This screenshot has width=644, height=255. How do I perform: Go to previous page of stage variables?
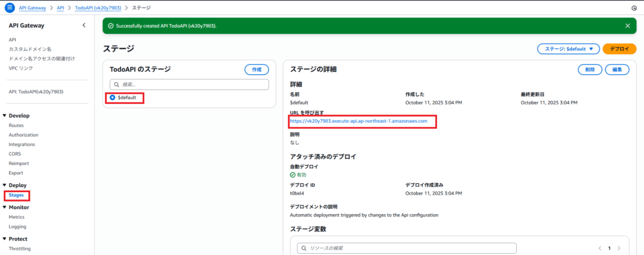[600, 248]
